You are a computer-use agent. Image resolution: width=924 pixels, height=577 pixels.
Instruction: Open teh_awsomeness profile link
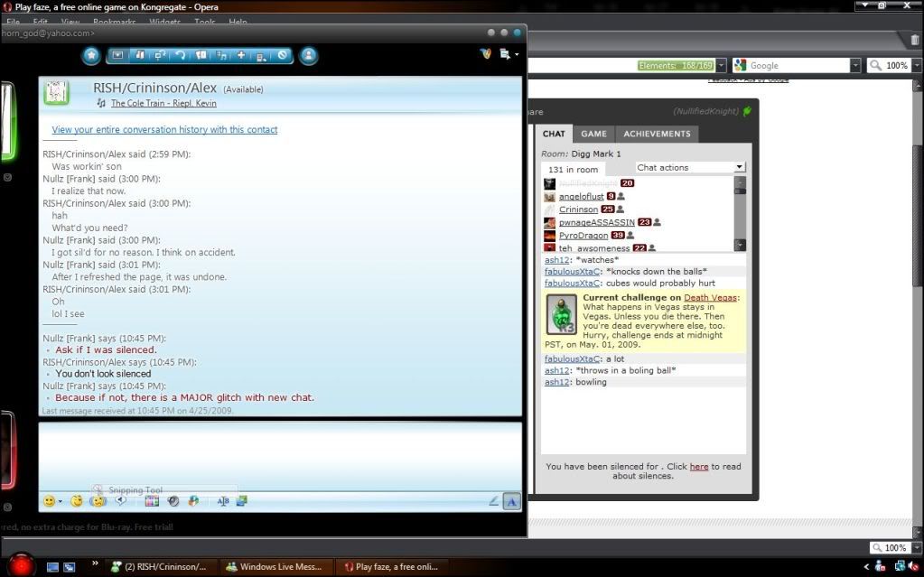[x=594, y=248]
